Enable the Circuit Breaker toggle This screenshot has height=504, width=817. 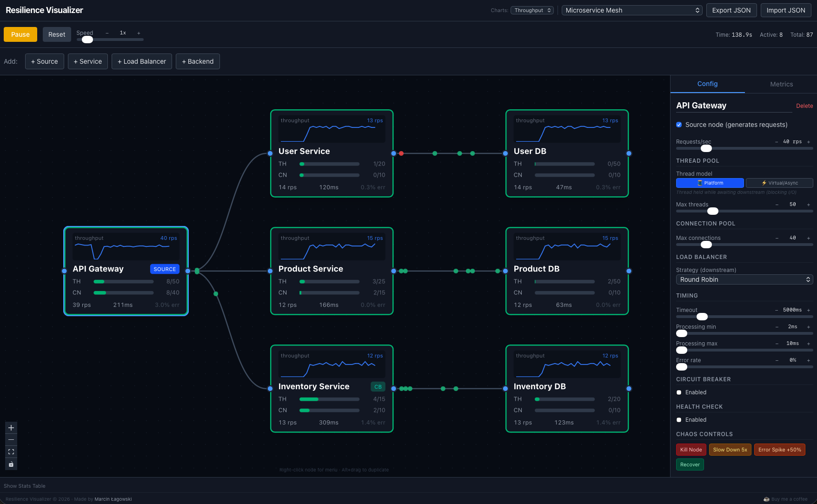pos(679,392)
